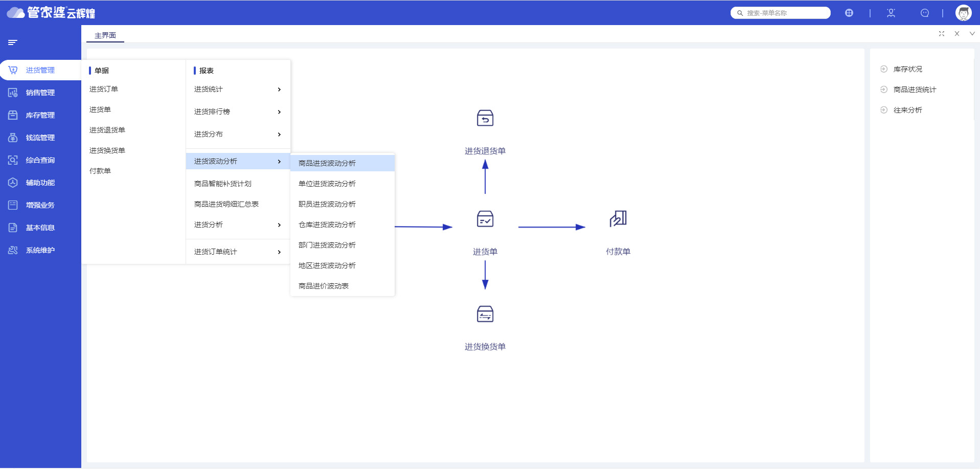Click the 进货换货单 label in flowchart
980x469 pixels.
(x=485, y=347)
